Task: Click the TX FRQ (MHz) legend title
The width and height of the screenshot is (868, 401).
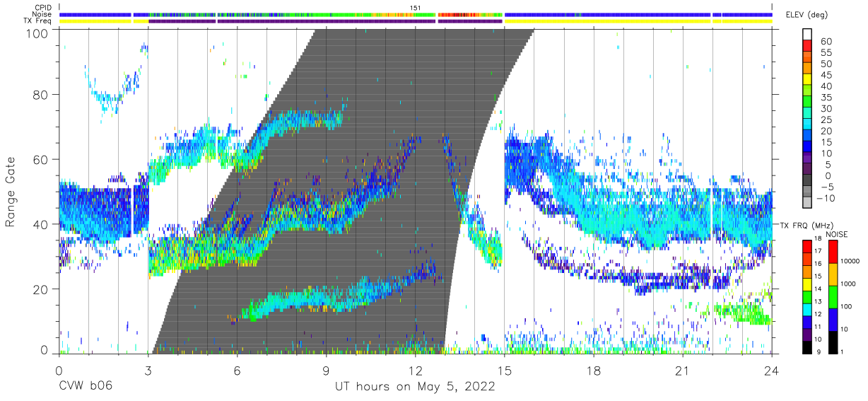Action: click(807, 225)
